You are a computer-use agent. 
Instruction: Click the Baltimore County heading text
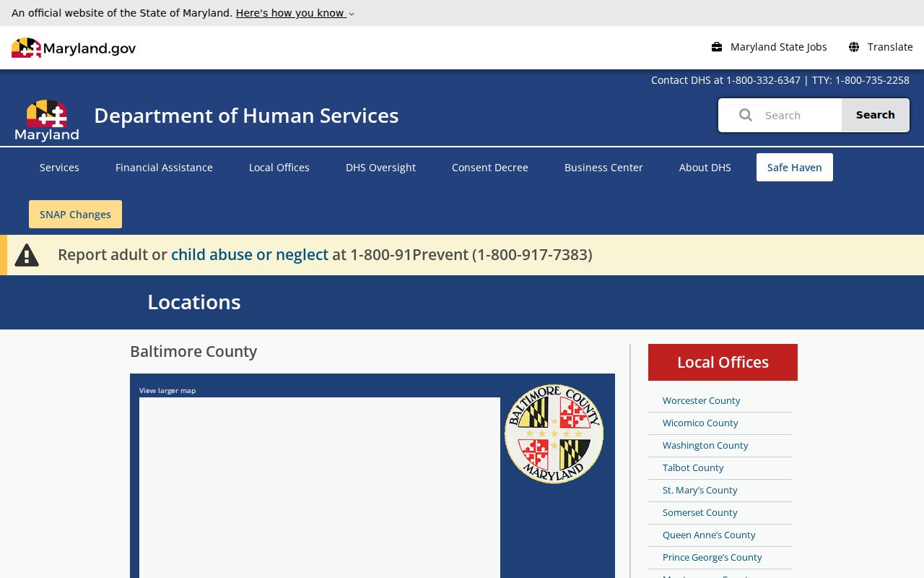click(x=193, y=351)
